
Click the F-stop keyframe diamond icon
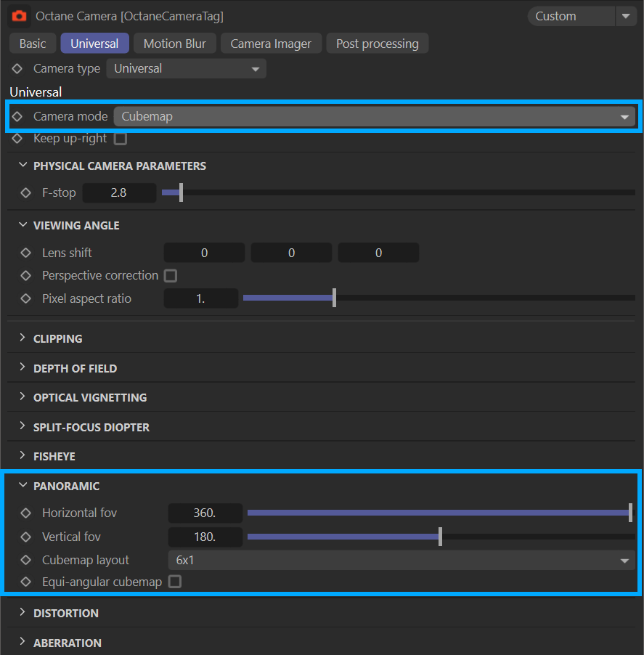26,193
